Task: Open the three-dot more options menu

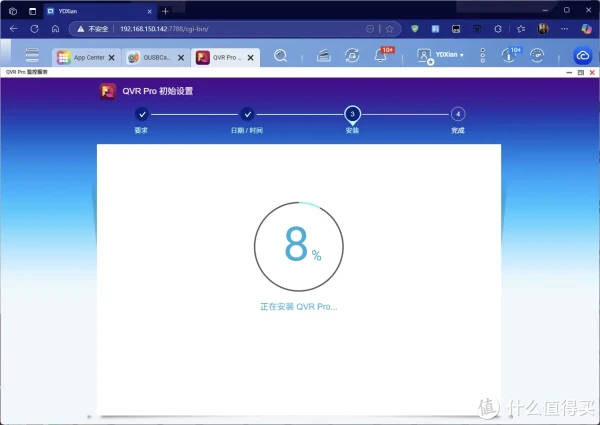Action: (483, 55)
